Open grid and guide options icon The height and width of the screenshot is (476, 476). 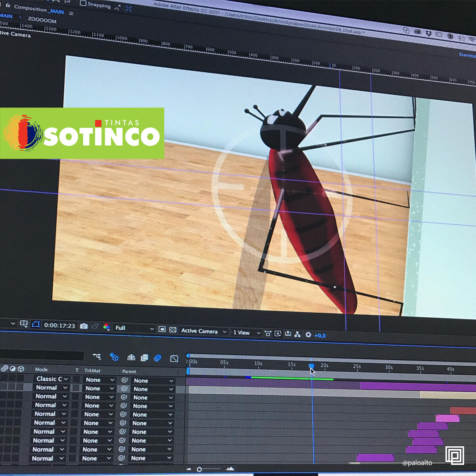(24, 323)
